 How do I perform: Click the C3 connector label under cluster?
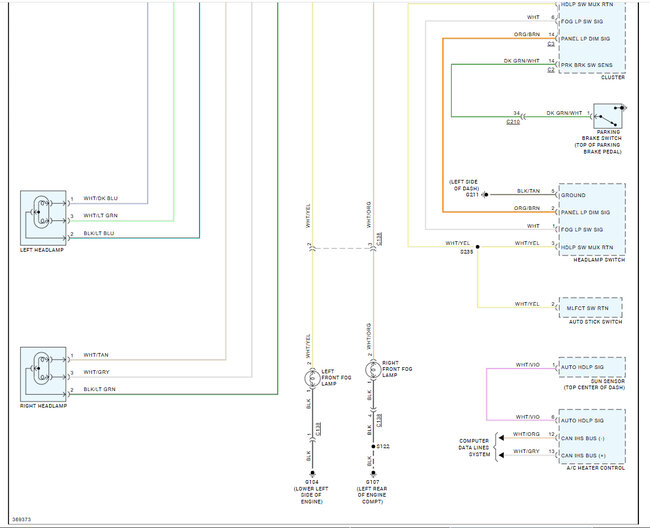coord(551,44)
